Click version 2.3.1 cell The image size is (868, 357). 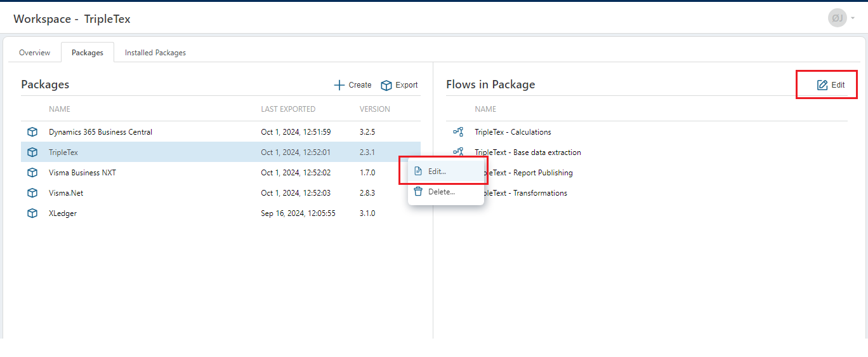click(367, 152)
